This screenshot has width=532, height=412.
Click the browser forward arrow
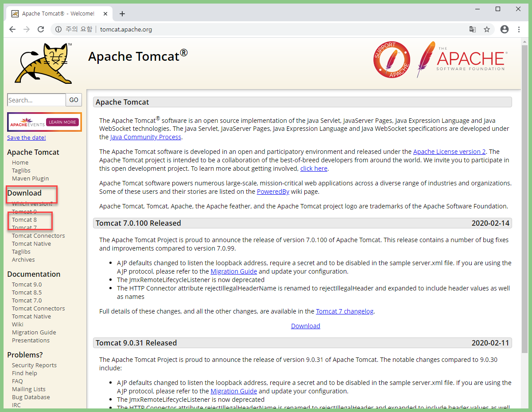pos(27,29)
